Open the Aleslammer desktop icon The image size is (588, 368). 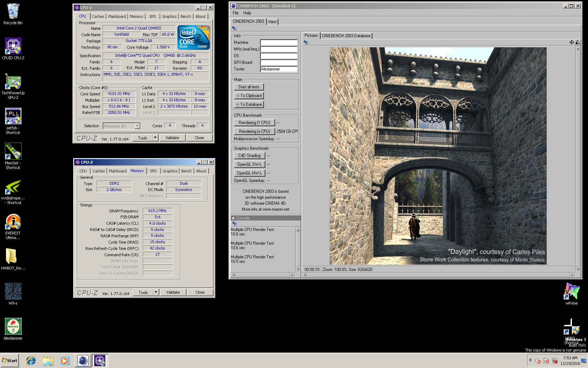[13, 329]
